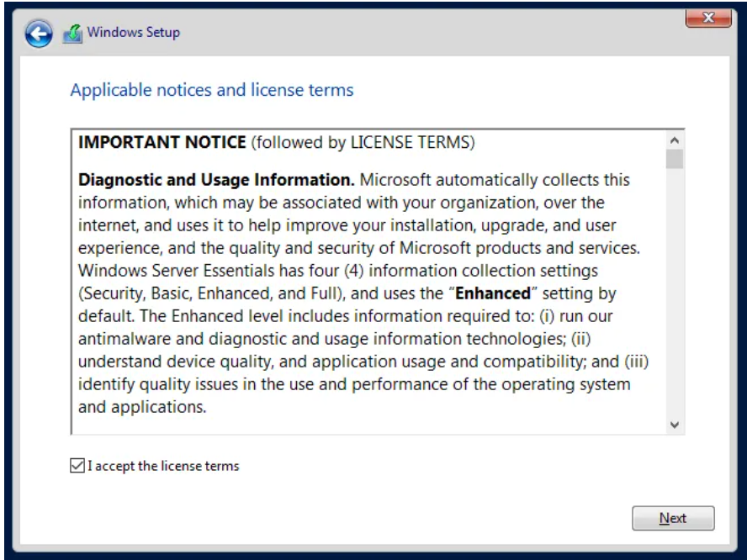Click 'Applicable notices and license terms' heading
747x560 pixels.
pos(212,90)
